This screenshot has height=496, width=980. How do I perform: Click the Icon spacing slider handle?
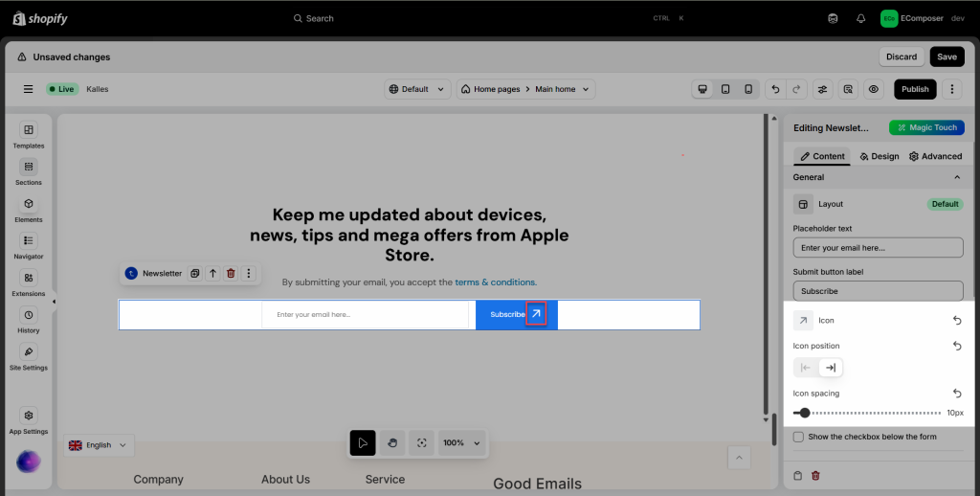(x=805, y=413)
